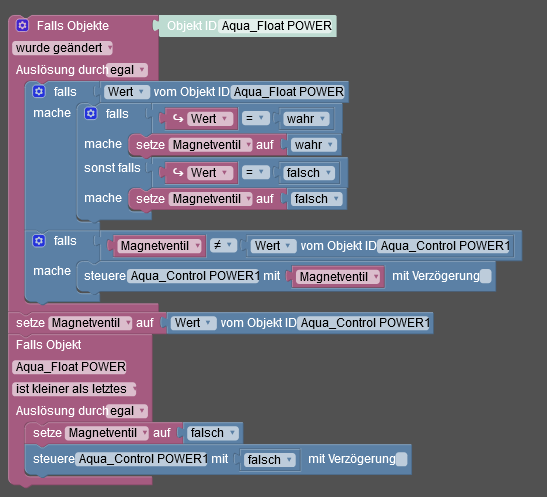
Task: Open the wurde geändert dropdown
Action: click(62, 48)
